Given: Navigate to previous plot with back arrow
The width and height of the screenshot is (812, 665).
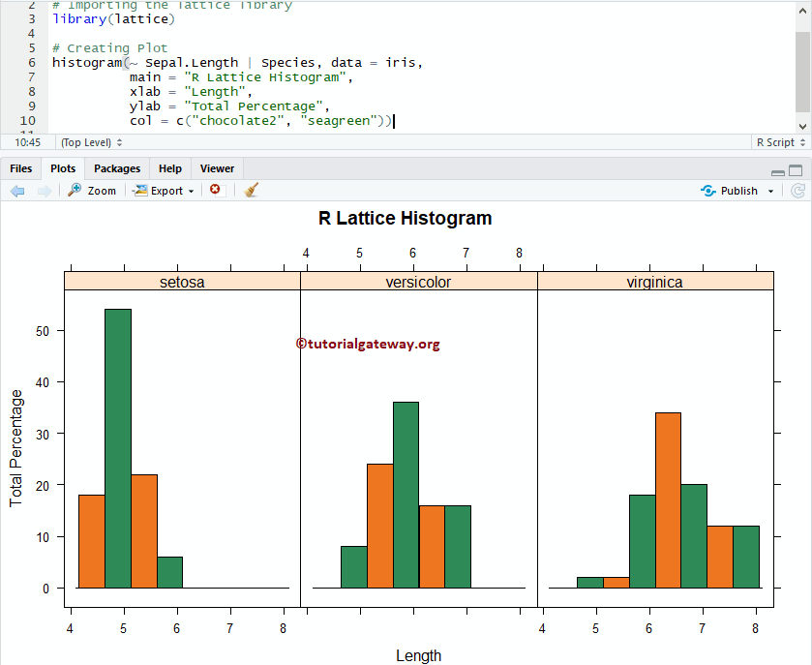Looking at the screenshot, I should coord(19,190).
